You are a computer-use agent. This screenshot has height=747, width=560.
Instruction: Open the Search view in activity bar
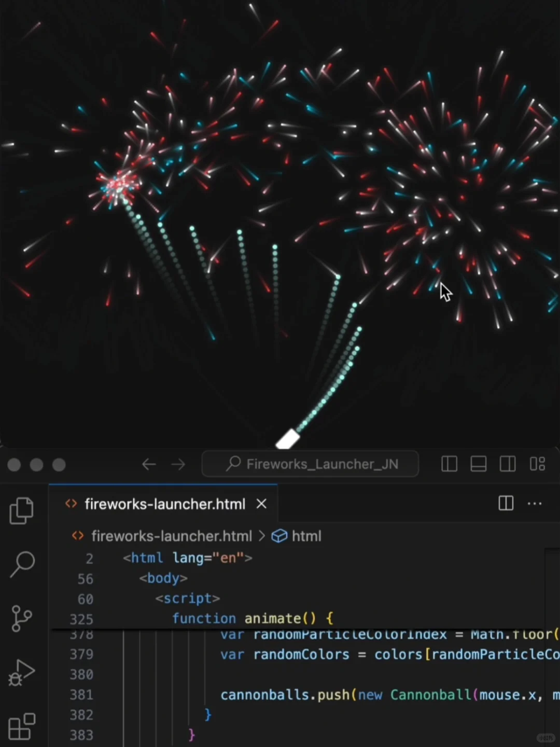pos(22,564)
